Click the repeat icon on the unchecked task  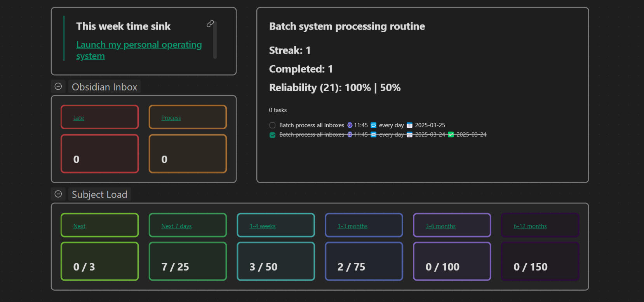coord(374,125)
